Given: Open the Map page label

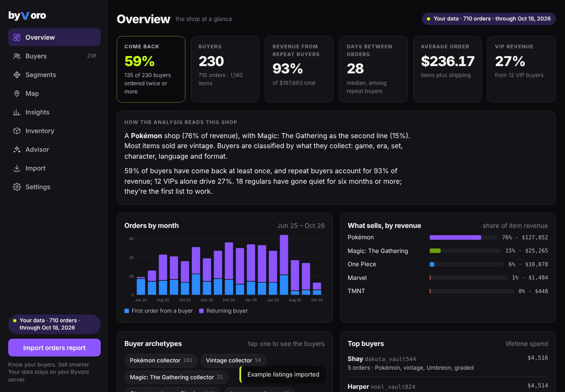Looking at the screenshot, I should 32,93.
